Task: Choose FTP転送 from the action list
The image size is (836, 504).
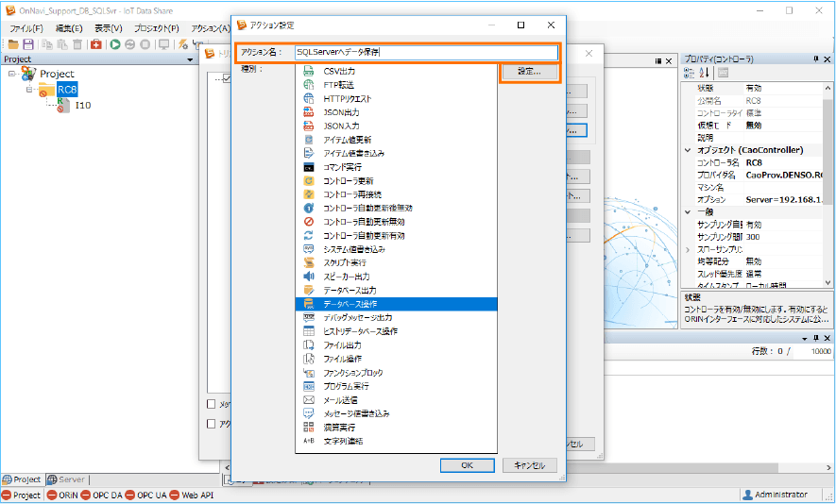Action: pyautogui.click(x=337, y=85)
